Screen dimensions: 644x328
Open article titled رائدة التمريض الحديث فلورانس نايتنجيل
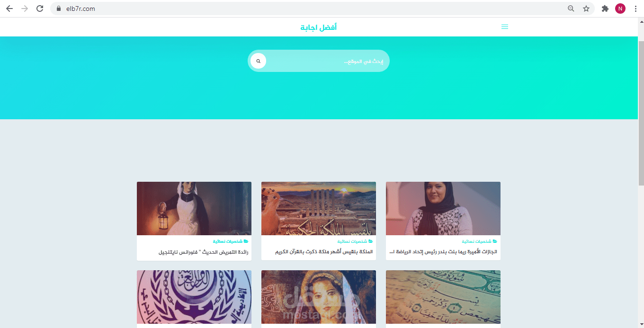[x=204, y=252]
